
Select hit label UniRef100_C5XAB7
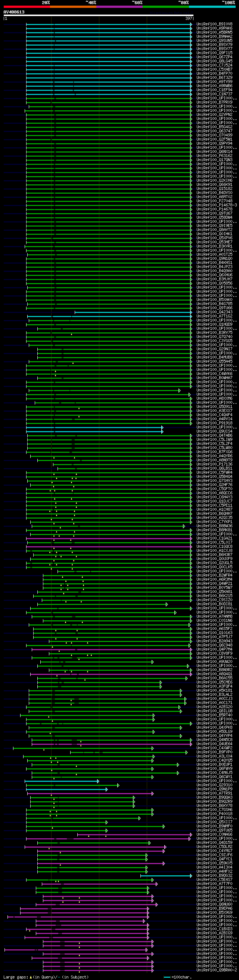pos(214,70)
